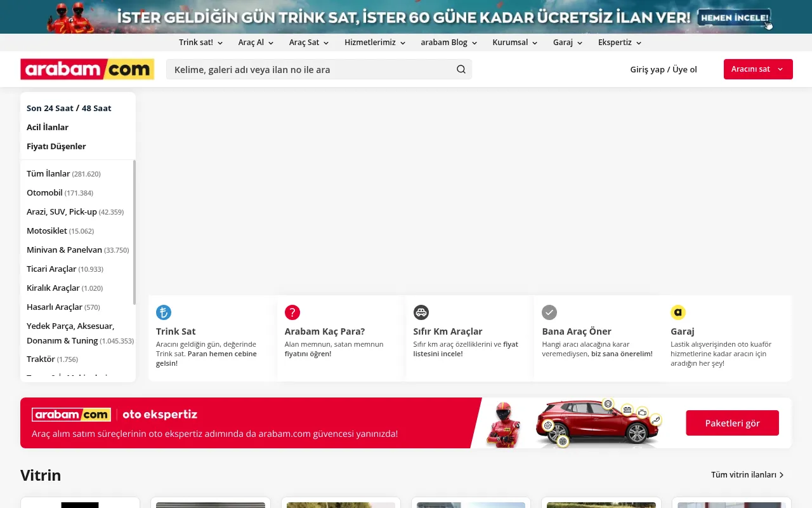Image resolution: width=812 pixels, height=508 pixels.
Task: Select the Tüm İlanlar category
Action: (x=63, y=173)
